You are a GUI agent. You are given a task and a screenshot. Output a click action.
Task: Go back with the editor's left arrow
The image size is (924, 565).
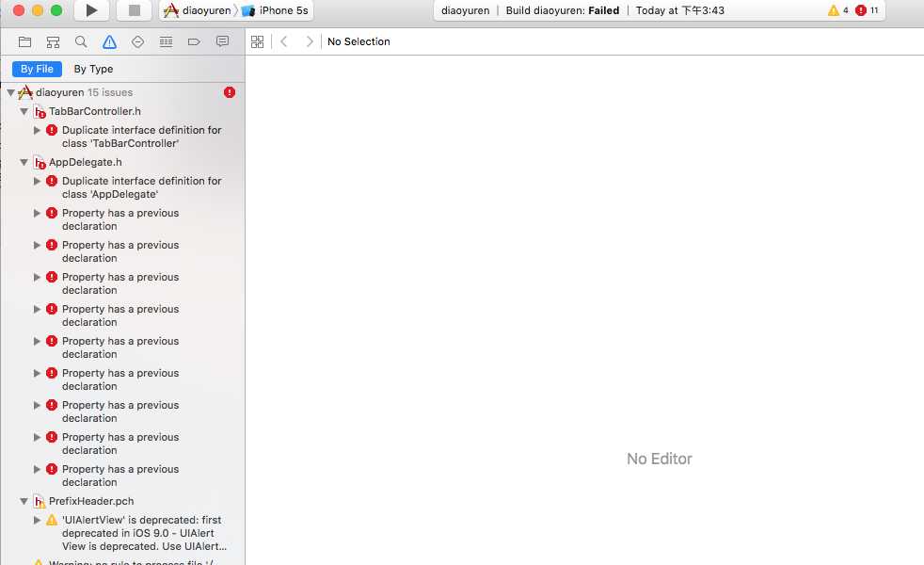pyautogui.click(x=284, y=41)
